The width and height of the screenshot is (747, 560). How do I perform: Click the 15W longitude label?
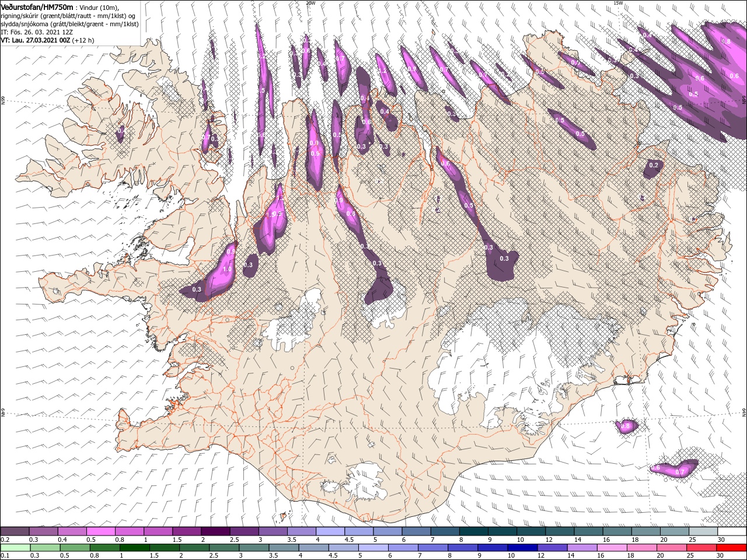[618, 3]
